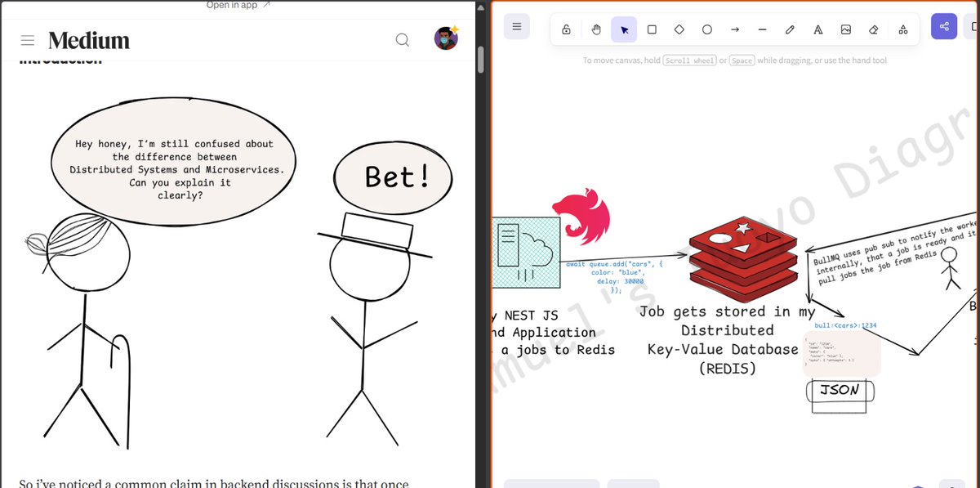
Task: Select the Line drawing tool
Action: [762, 29]
